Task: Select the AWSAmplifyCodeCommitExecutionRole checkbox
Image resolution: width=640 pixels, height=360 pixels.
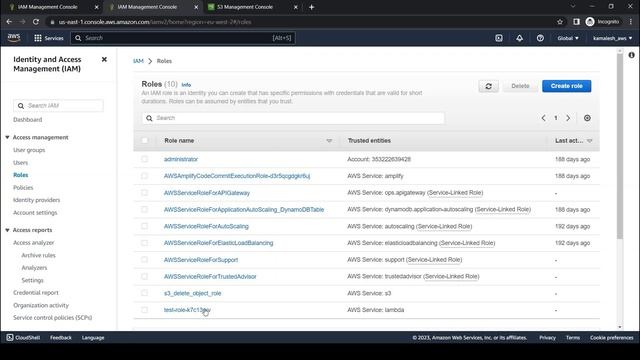Action: tap(144, 176)
